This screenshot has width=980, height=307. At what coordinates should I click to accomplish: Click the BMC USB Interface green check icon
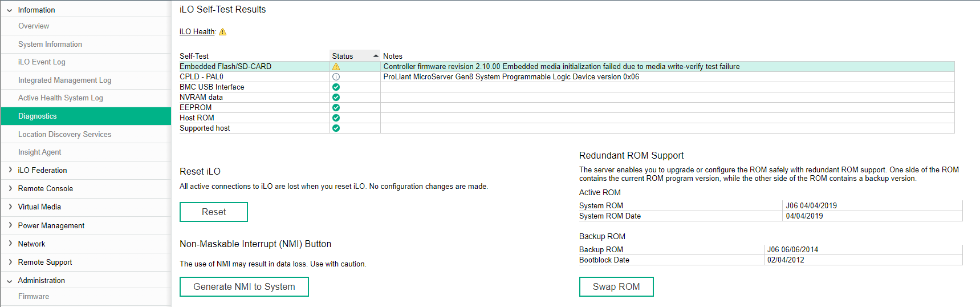point(336,87)
